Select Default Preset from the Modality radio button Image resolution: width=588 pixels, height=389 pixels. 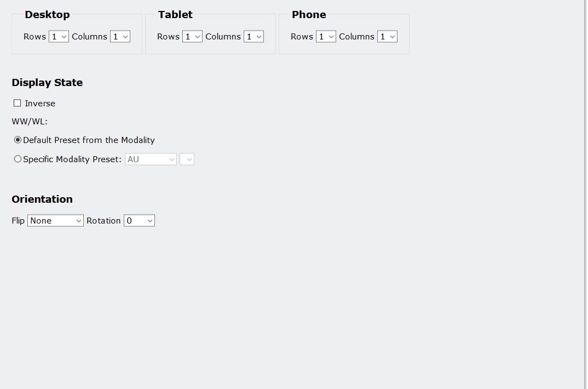click(x=18, y=140)
